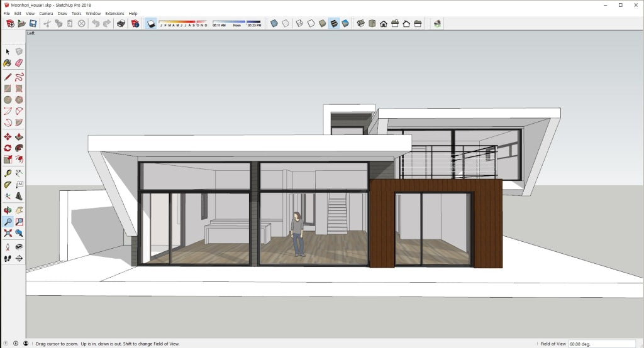This screenshot has height=348, width=644.
Task: Activate the Walk footprints tool
Action: (8, 259)
